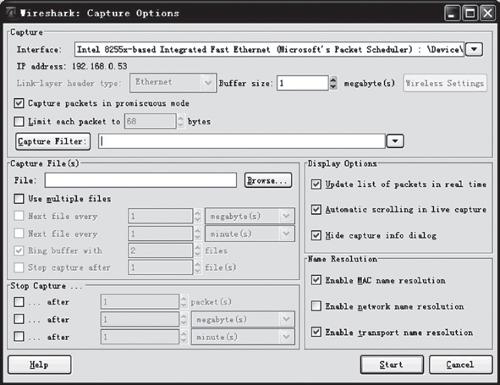Image resolution: width=500 pixels, height=385 pixels.
Task: Toggle Automatic scrolling in live capture
Action: [316, 209]
